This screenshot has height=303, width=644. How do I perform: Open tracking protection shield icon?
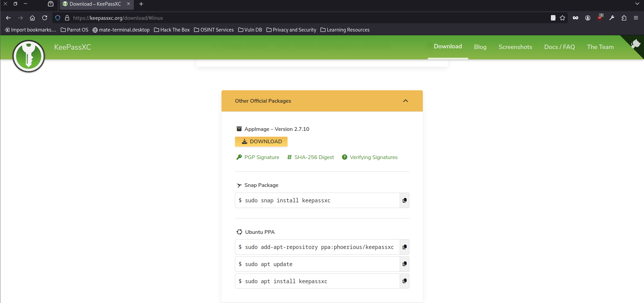tap(58, 18)
